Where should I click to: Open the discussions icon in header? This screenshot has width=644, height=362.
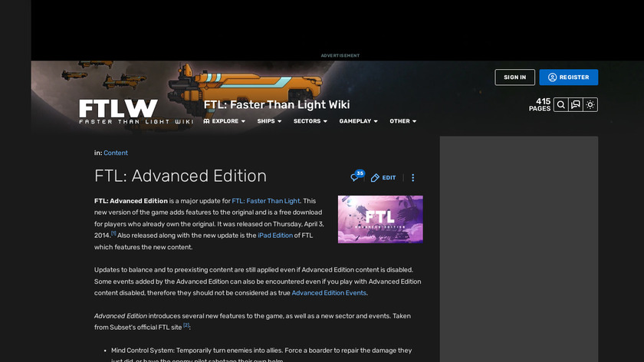tap(576, 105)
